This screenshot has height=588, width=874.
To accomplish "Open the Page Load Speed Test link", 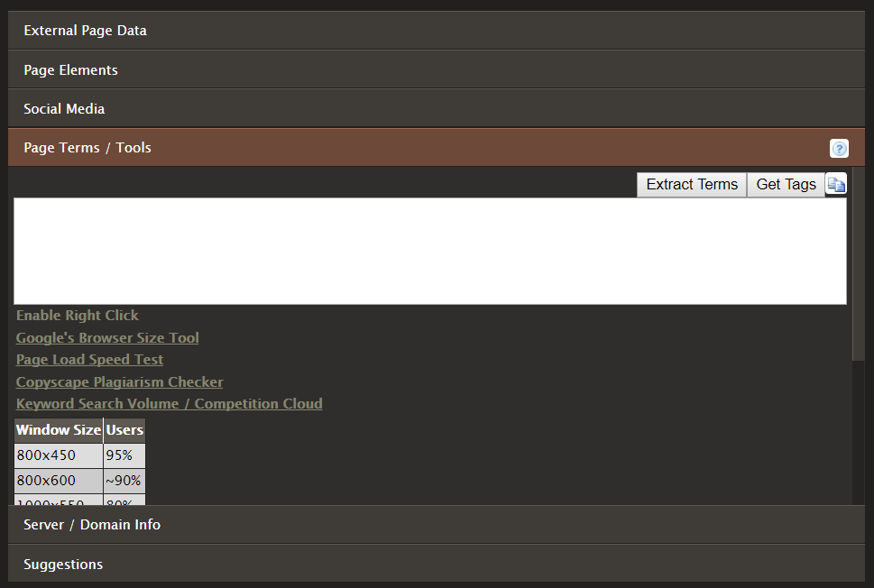I will click(x=89, y=360).
